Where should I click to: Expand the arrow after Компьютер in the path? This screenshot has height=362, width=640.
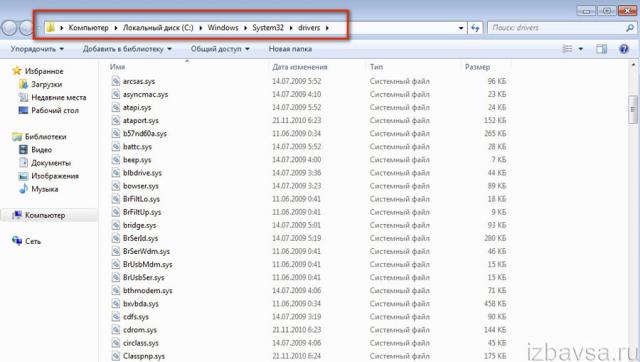pyautogui.click(x=116, y=28)
